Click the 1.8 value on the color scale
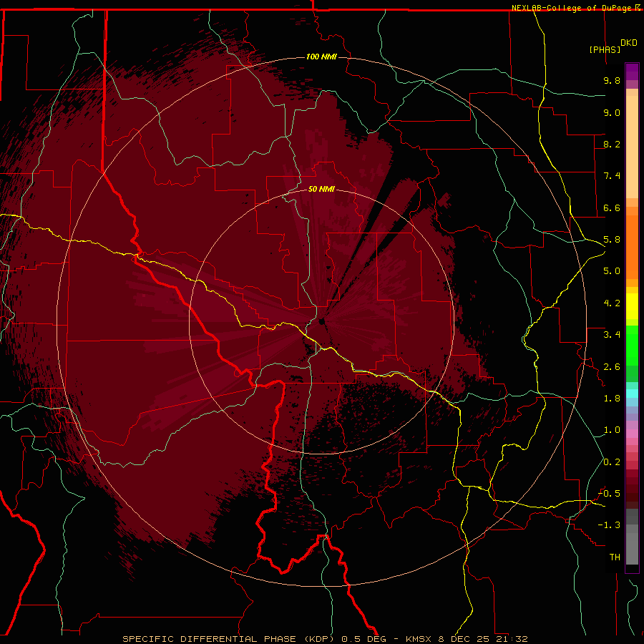The width and height of the screenshot is (644, 644). pyautogui.click(x=612, y=399)
